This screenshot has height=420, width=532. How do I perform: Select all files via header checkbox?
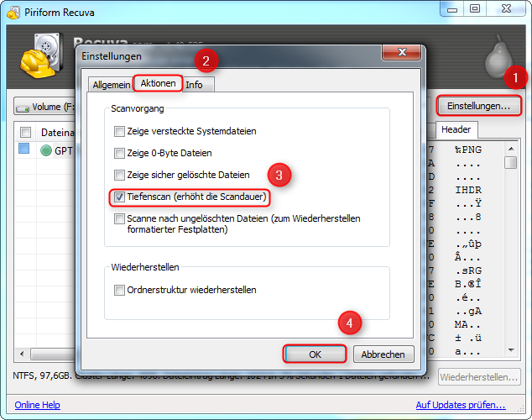coord(25,132)
